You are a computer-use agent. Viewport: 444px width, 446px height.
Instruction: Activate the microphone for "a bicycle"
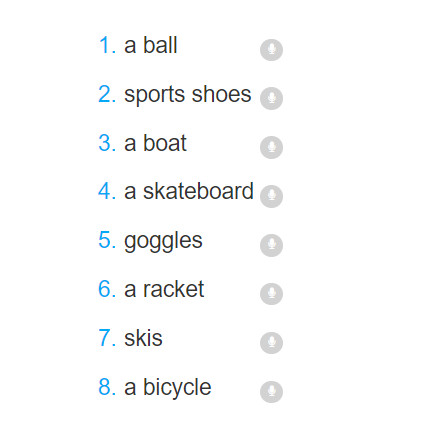tap(271, 392)
